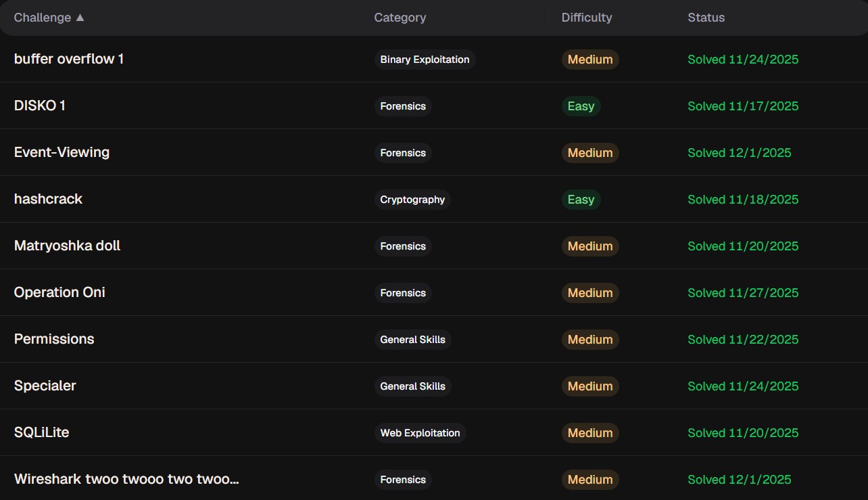Click Solved 11/20/2025 for Matryoshka doll
This screenshot has width=868, height=500.
click(x=743, y=246)
